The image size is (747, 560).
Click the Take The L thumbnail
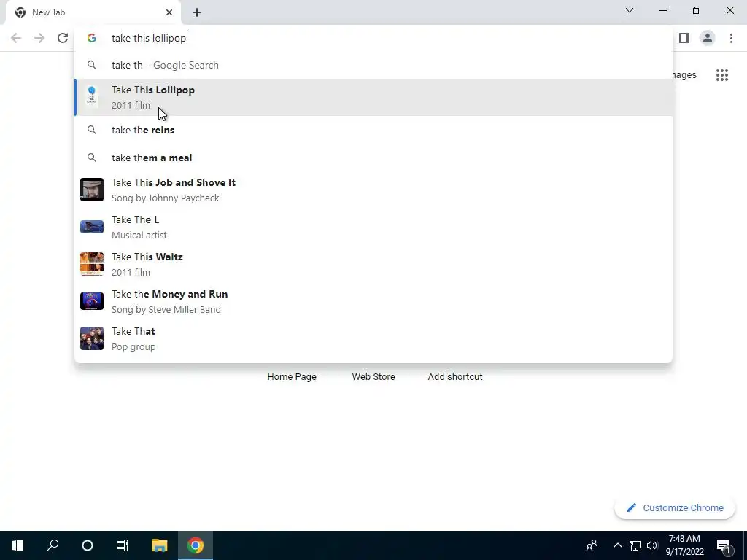[92, 227]
